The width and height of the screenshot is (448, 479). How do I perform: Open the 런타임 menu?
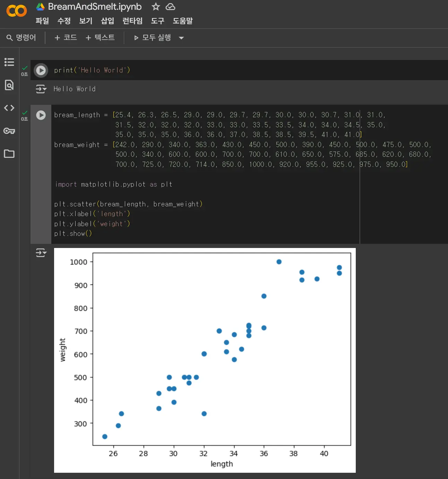coord(132,21)
